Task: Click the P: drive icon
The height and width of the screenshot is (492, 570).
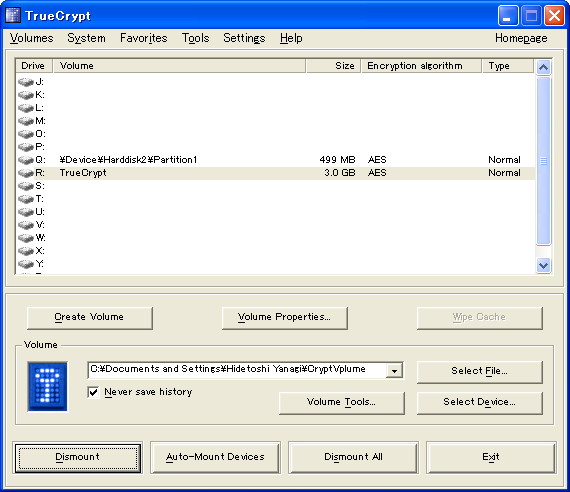Action: (26, 147)
